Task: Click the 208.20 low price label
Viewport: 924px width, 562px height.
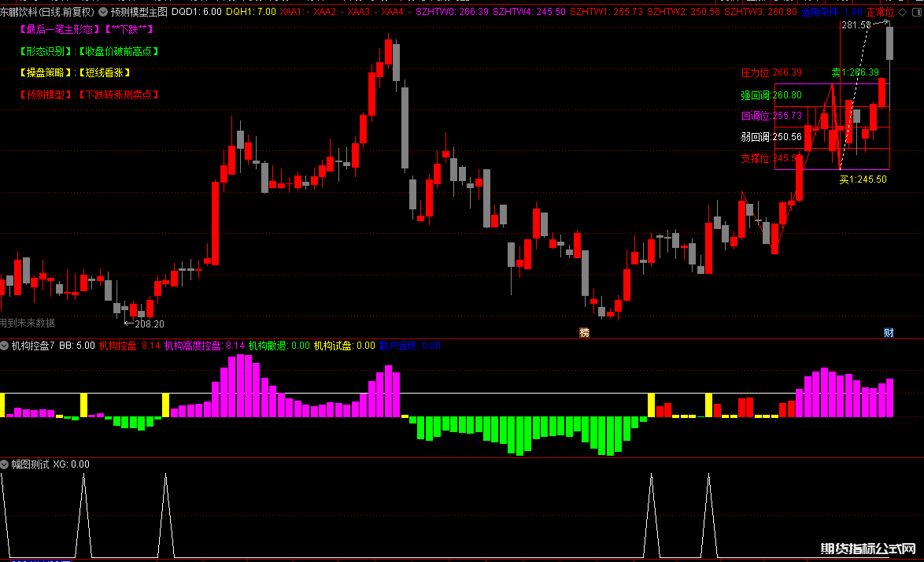Action: pyautogui.click(x=150, y=324)
